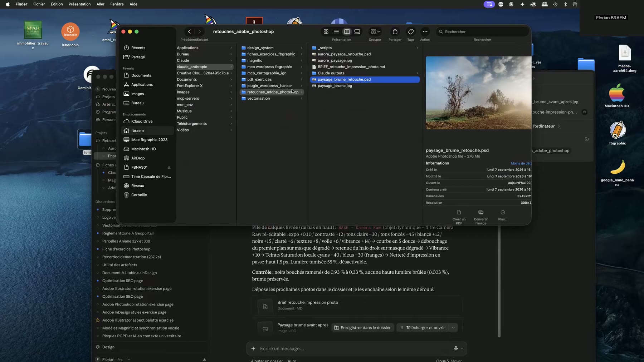Click the Convertir l'image quick action
The height and width of the screenshot is (362, 644).
coord(481,217)
